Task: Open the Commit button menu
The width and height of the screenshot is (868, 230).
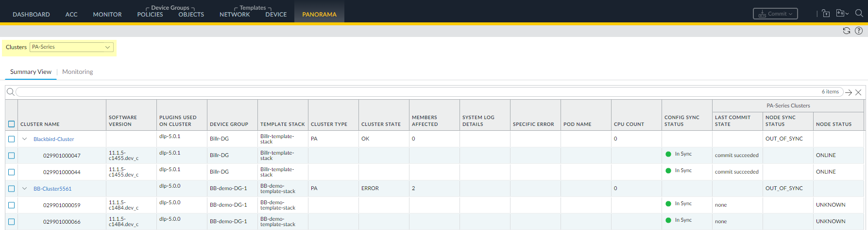Action: (775, 14)
